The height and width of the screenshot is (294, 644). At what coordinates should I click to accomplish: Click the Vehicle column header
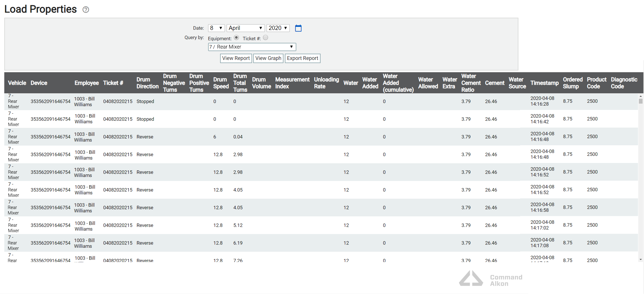(17, 83)
